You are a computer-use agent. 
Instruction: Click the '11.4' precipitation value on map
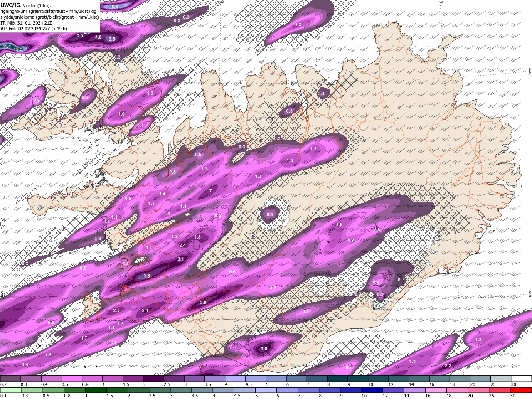pyautogui.click(x=7, y=46)
